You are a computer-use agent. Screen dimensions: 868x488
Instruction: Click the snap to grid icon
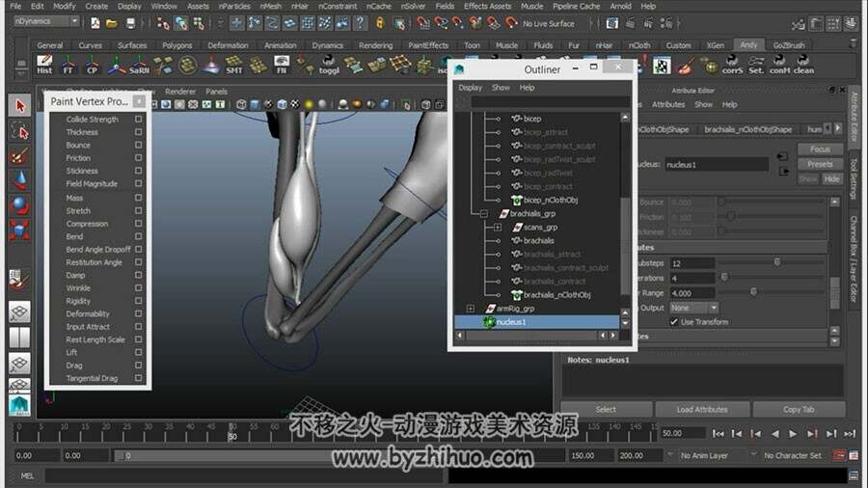tap(422, 23)
